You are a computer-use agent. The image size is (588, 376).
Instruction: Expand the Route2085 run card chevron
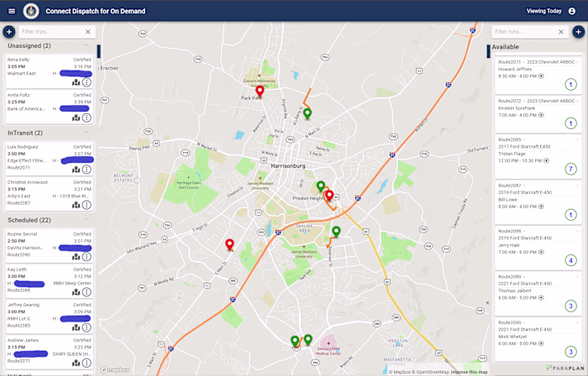pos(578,139)
